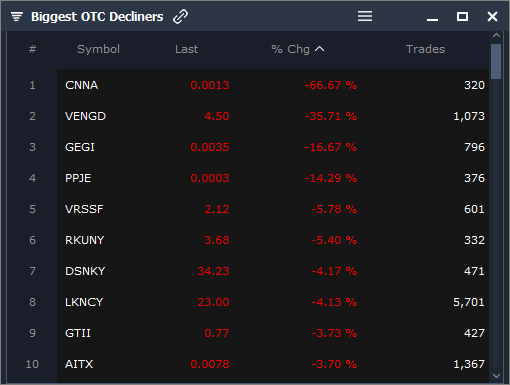Screen dimensions: 510x385
Task: Select the VENGD symbol
Action: [x=85, y=116]
